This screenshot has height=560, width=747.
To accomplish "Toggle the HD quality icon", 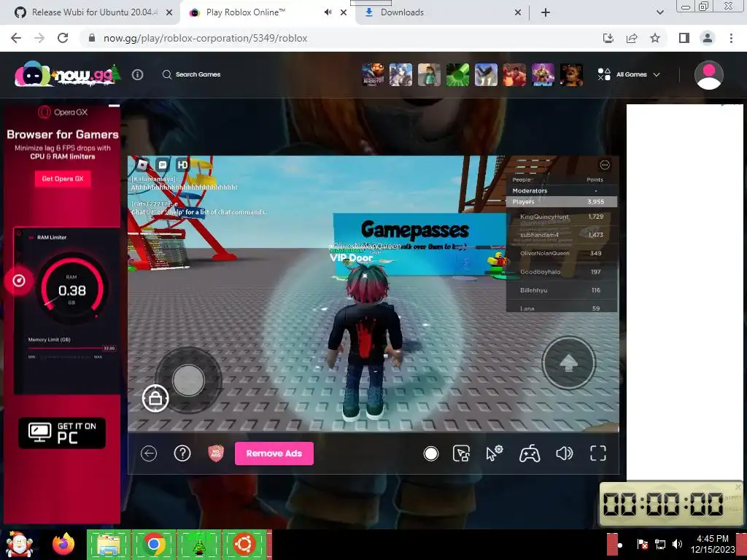I will [x=182, y=166].
